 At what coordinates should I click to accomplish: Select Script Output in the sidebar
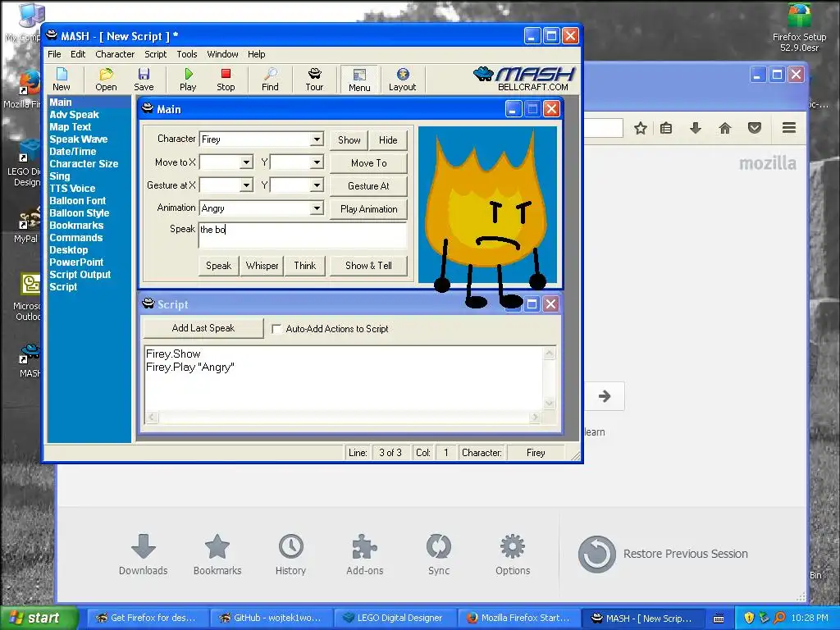point(80,275)
